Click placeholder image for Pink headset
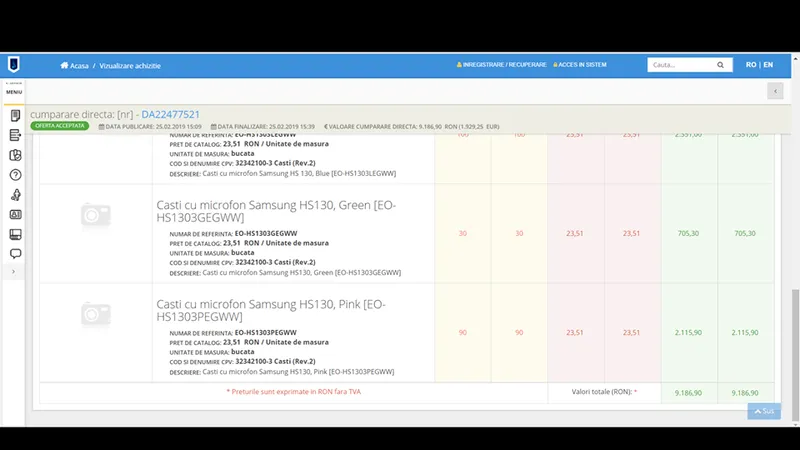The height and width of the screenshot is (450, 800). click(x=95, y=314)
